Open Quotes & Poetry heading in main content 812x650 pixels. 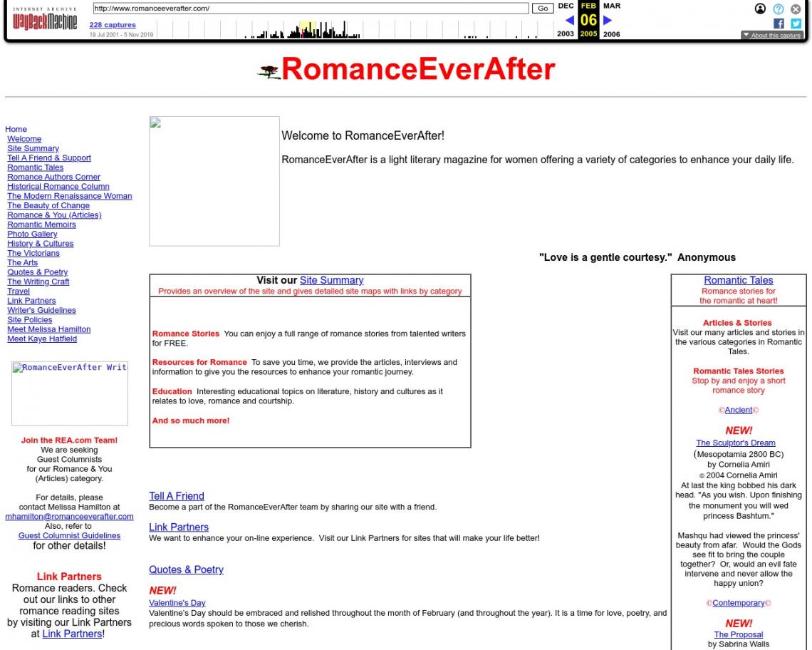pyautogui.click(x=186, y=569)
